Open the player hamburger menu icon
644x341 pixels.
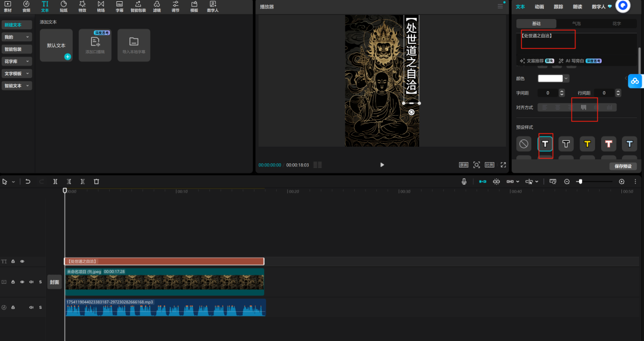pos(500,7)
